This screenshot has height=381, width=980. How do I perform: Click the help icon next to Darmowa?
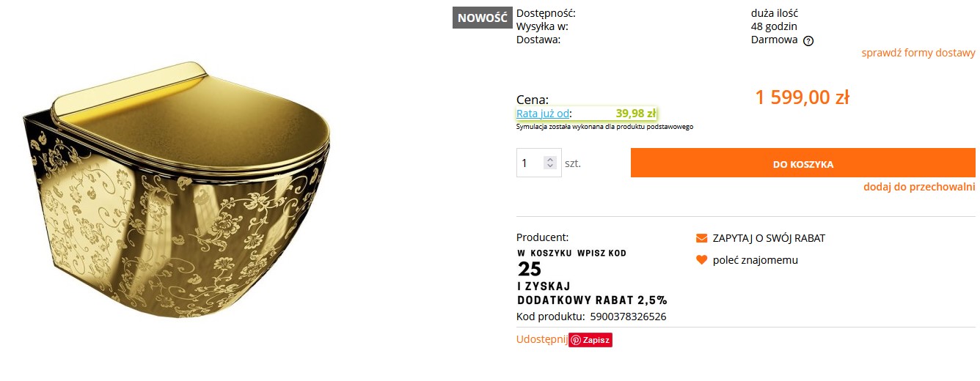tap(808, 41)
